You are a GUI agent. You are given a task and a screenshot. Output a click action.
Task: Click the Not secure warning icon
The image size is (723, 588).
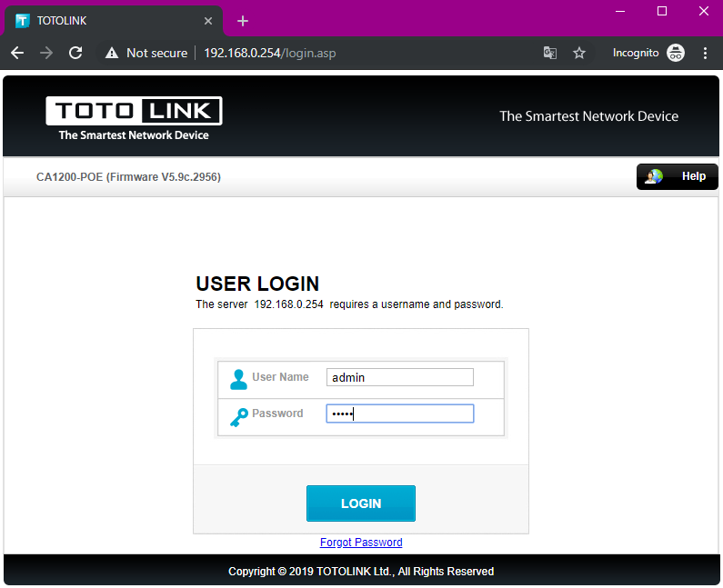[x=112, y=53]
